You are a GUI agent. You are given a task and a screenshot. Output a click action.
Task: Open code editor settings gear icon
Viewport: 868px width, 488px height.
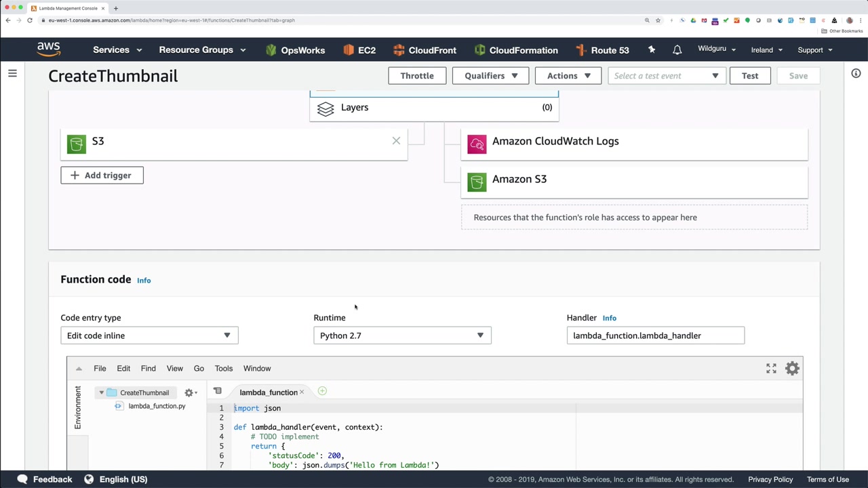pos(792,368)
